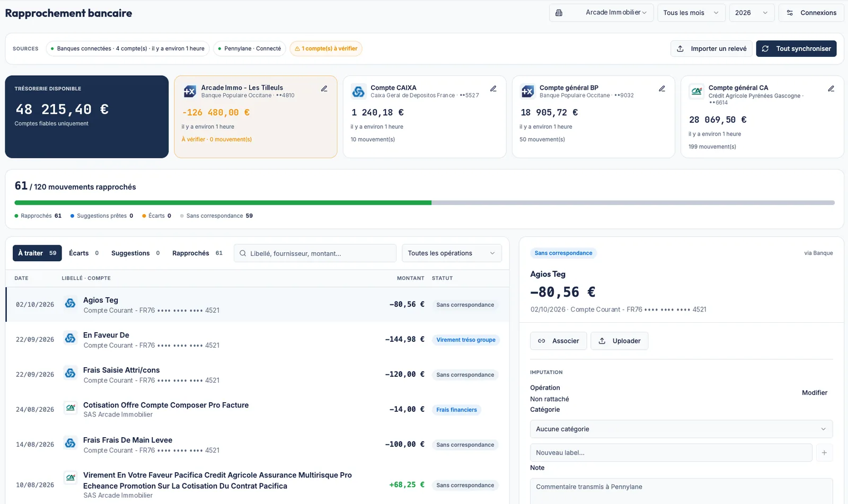Open the Arcade Immobilier company dropdown
This screenshot has height=504, width=848.
(x=602, y=13)
